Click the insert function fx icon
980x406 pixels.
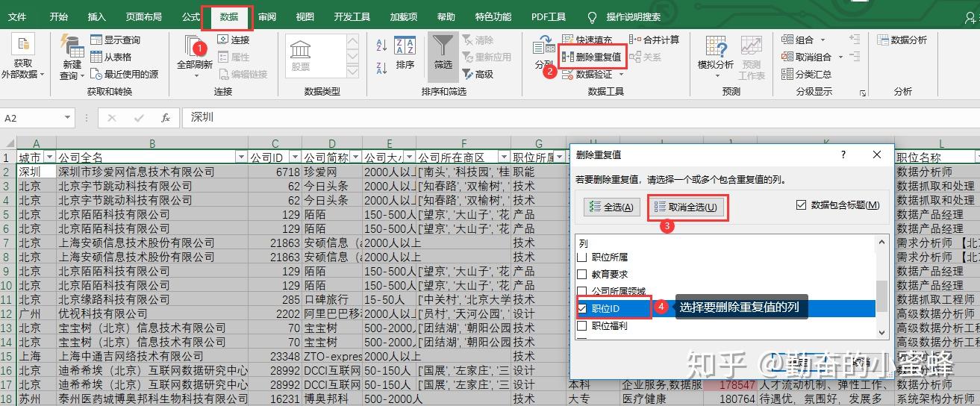pos(166,118)
